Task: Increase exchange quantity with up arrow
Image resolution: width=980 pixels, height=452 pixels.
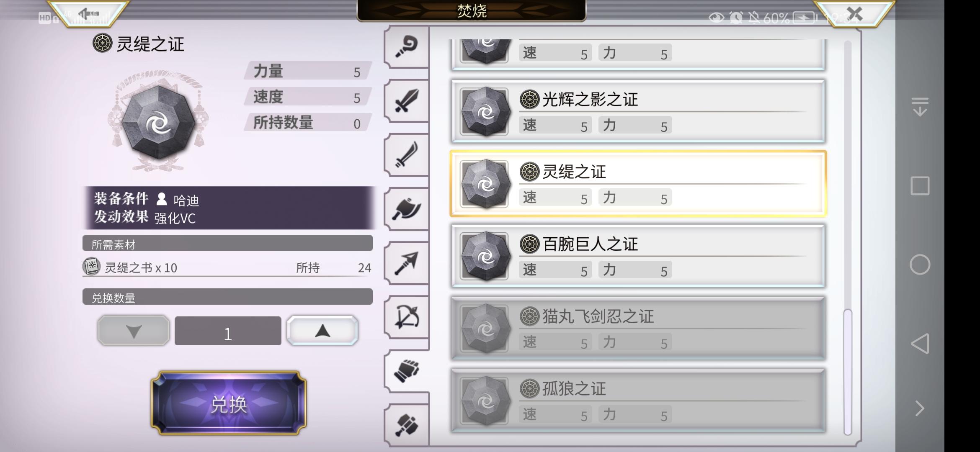Action: tap(322, 331)
